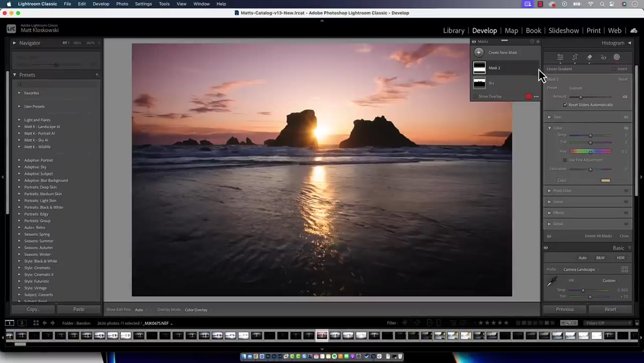Expand the Effects section

point(550,213)
